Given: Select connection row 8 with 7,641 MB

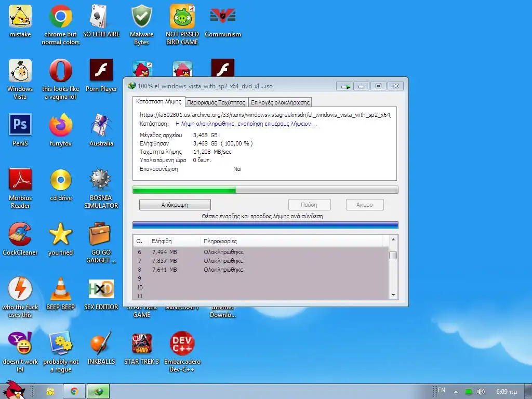Looking at the screenshot, I should pos(261,270).
